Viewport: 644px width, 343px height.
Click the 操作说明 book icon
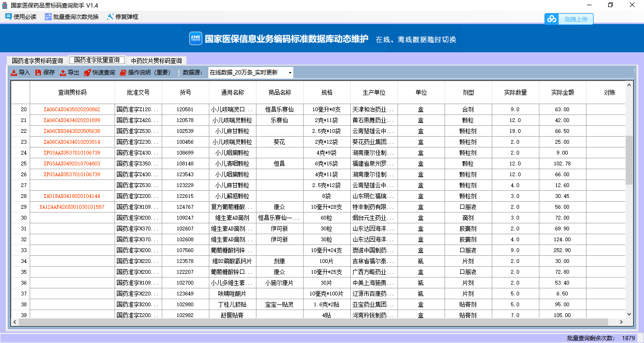pyautogui.click(x=123, y=73)
